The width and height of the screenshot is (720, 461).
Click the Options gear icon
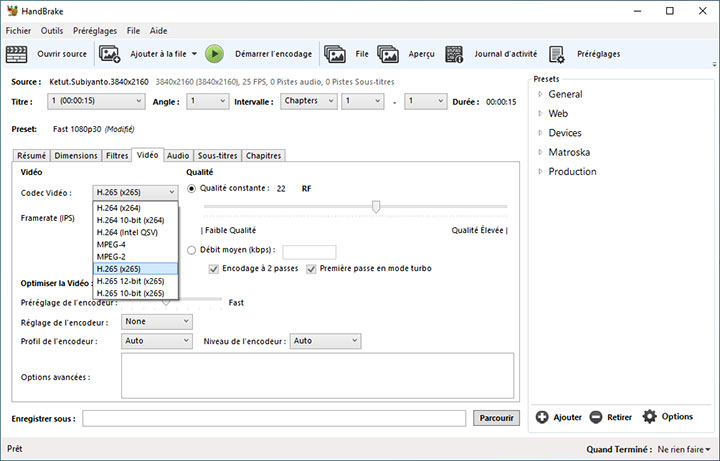click(650, 417)
